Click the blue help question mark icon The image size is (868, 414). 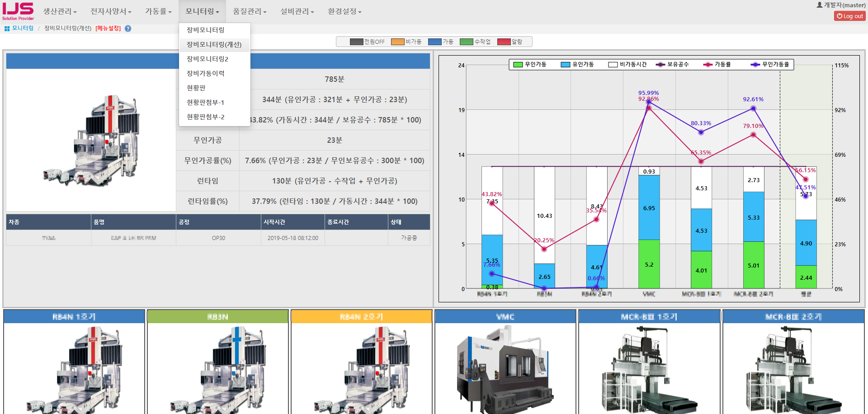(128, 28)
